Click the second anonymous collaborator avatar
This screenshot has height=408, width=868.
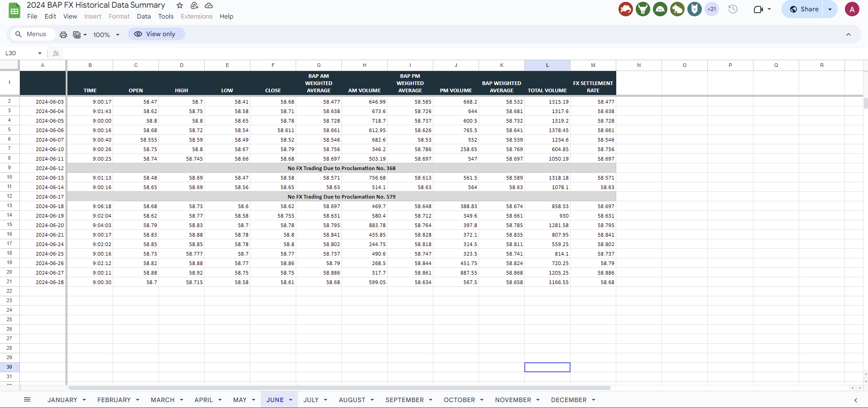tap(643, 9)
